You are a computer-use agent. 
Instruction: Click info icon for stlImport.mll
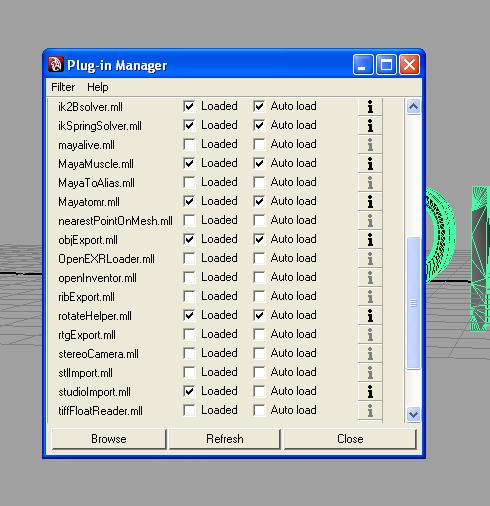370,373
